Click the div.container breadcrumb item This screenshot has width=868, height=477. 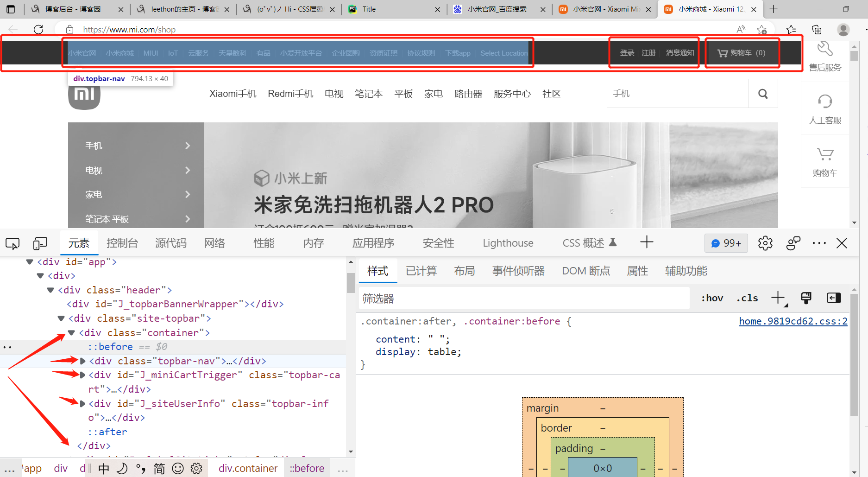tap(248, 469)
